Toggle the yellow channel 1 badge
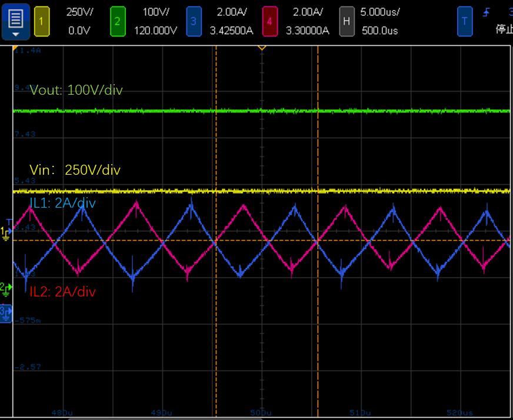The image size is (513, 420). pos(42,22)
